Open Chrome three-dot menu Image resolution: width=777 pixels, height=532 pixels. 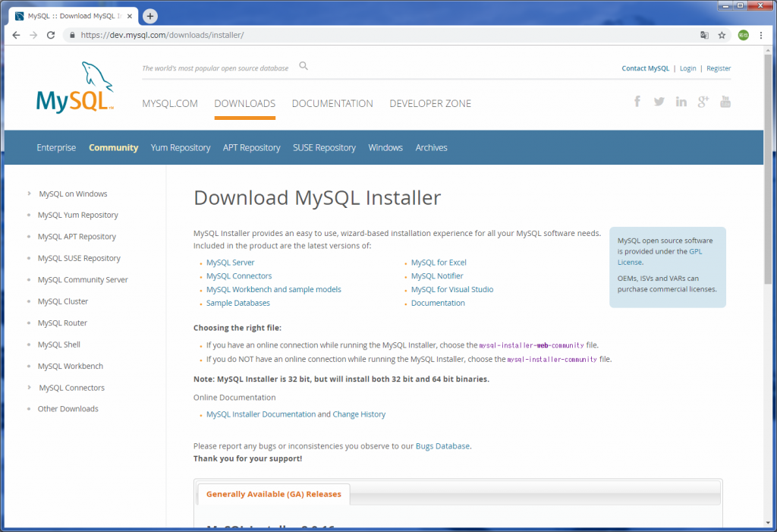[760, 35]
